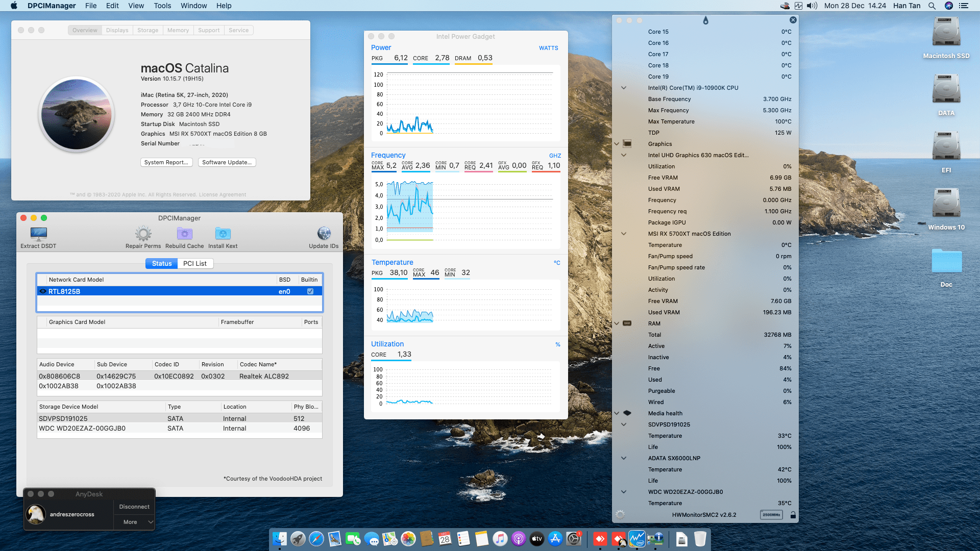
Task: Open Spotlight search in menu bar
Action: [932, 6]
